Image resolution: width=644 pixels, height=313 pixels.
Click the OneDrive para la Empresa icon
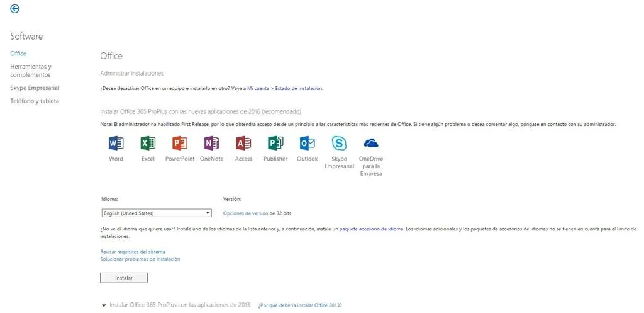pyautogui.click(x=371, y=143)
